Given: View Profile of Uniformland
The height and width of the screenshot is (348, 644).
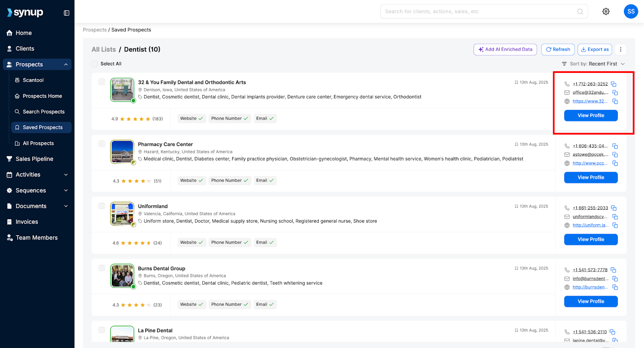Looking at the screenshot, I should click(x=591, y=240).
